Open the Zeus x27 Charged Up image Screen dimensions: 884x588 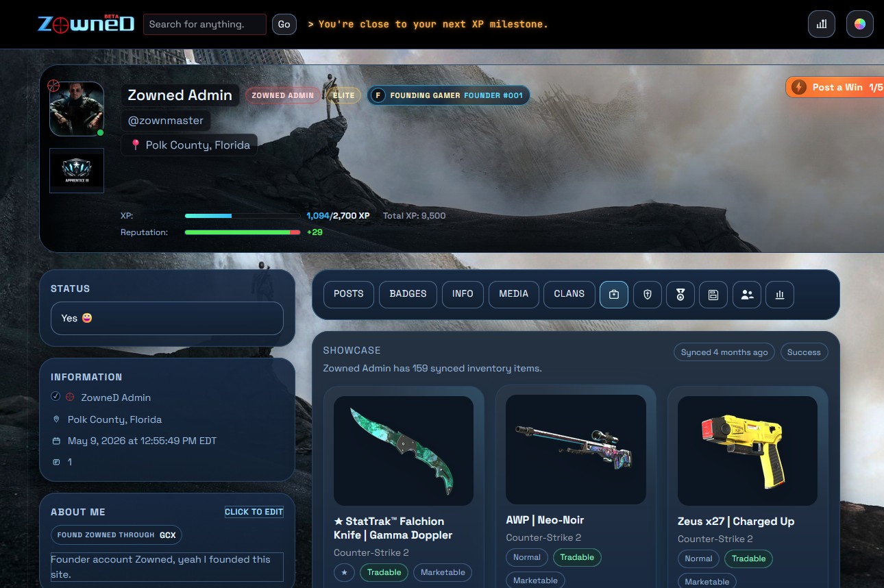pos(748,451)
